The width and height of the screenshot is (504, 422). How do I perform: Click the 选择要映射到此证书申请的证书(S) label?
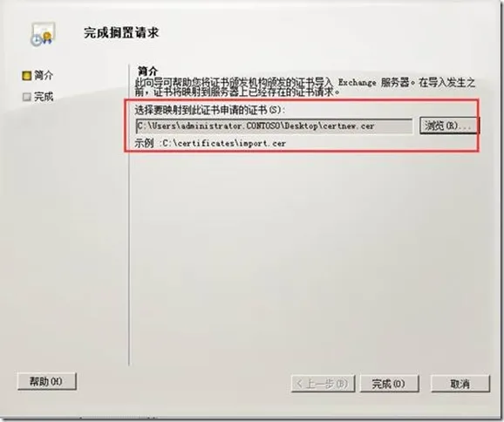point(210,110)
